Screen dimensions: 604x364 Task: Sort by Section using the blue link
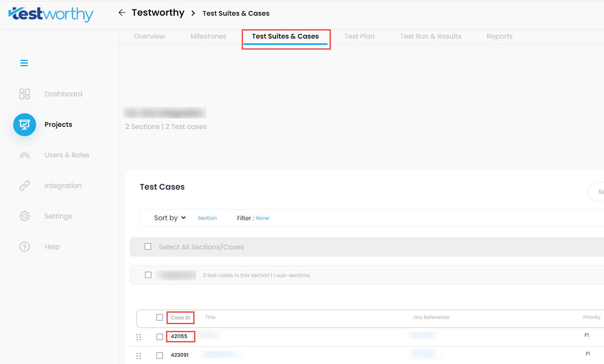point(207,218)
